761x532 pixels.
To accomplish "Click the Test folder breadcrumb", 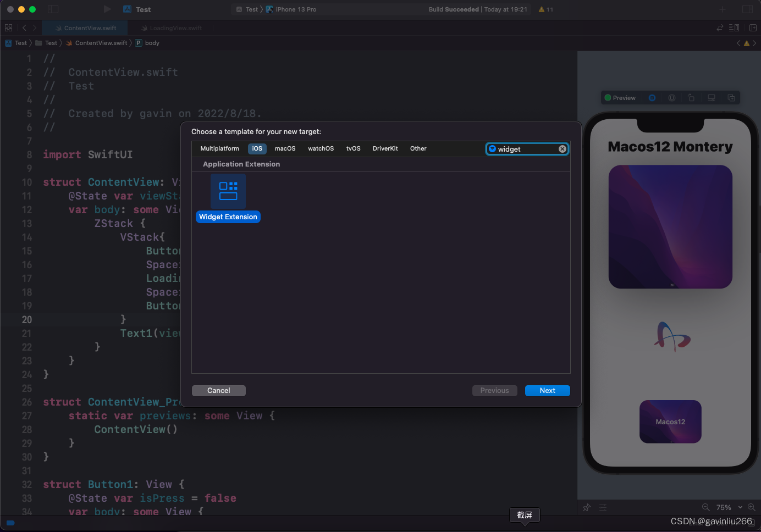I will click(x=47, y=43).
